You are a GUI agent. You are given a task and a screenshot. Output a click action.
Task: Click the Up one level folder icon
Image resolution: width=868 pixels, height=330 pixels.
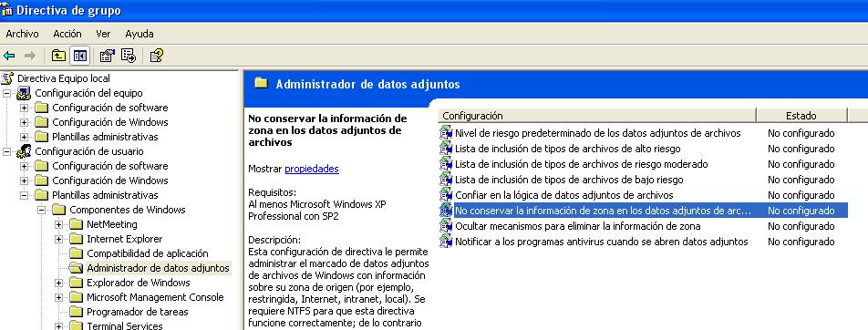58,56
